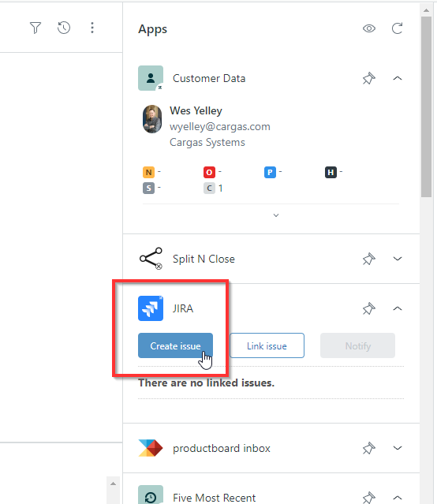
Task: Select the dark H ticket badge
Action: (x=331, y=172)
